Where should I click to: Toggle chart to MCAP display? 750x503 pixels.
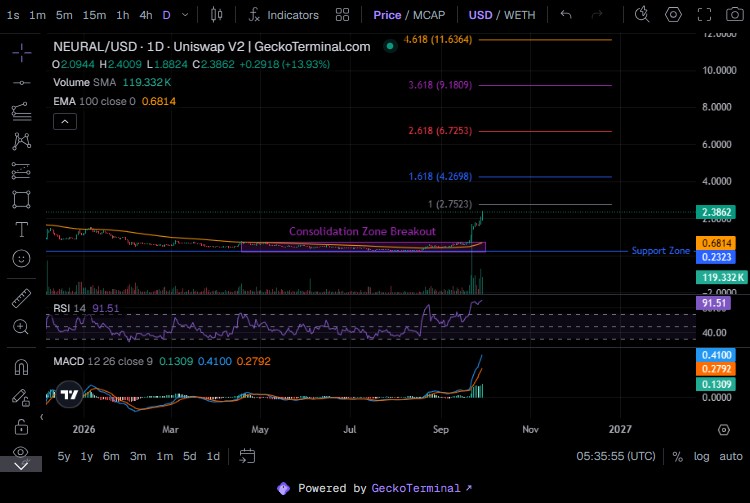click(429, 15)
